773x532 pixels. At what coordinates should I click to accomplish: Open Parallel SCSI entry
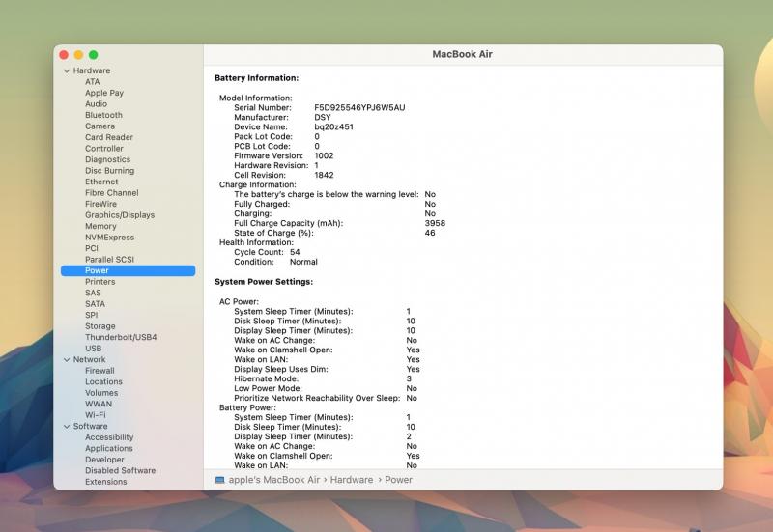pos(109,260)
